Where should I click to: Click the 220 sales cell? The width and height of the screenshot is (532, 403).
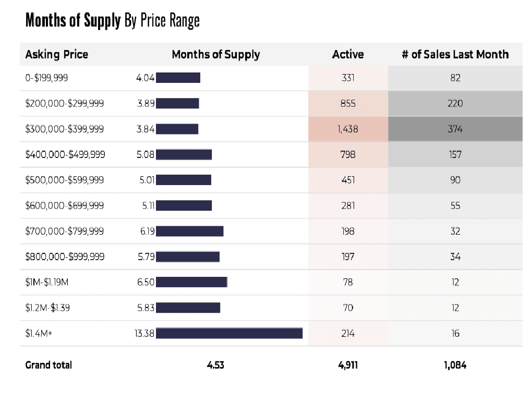(x=455, y=103)
